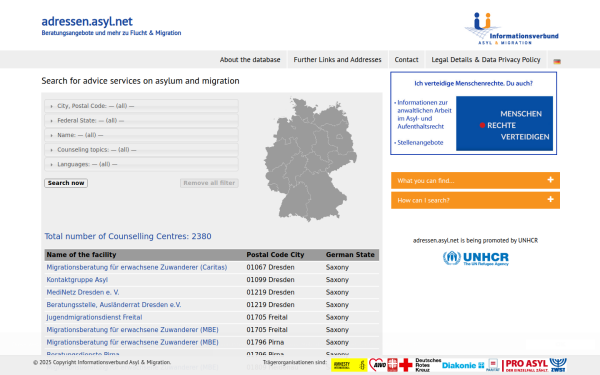This screenshot has height=375, width=600.
Task: Click the Diakonie logo in footer
Action: (463, 365)
